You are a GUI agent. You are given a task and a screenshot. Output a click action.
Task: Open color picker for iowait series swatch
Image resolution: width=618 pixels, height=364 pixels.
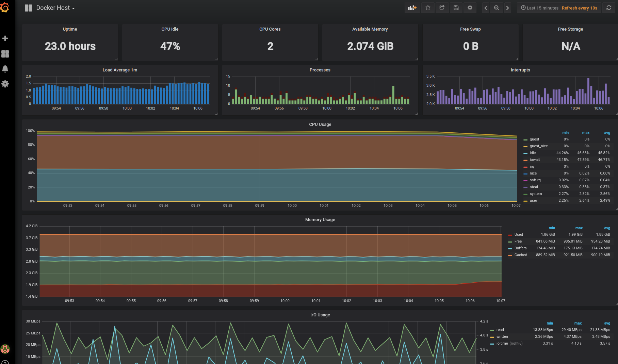coord(525,160)
